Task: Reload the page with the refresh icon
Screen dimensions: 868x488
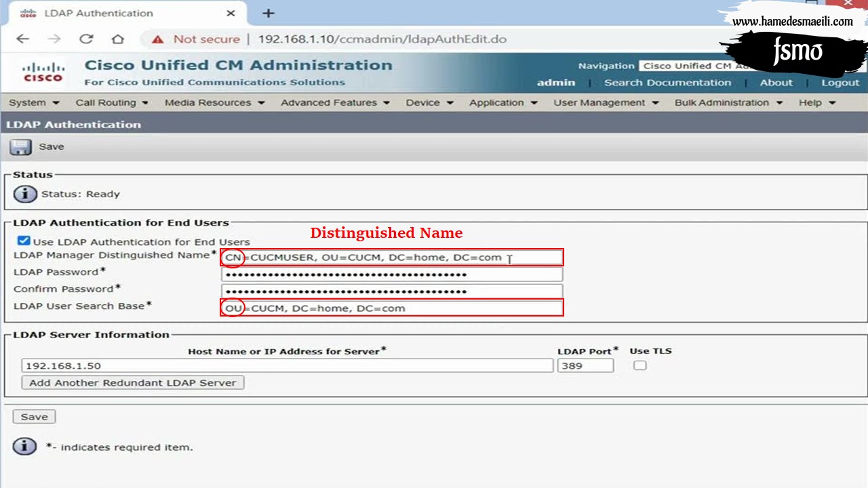Action: (86, 39)
